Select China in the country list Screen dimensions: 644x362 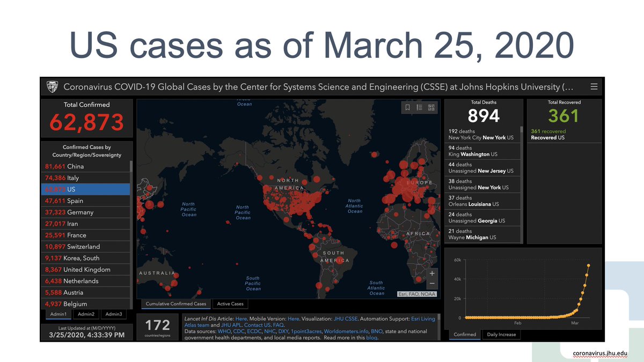86,166
